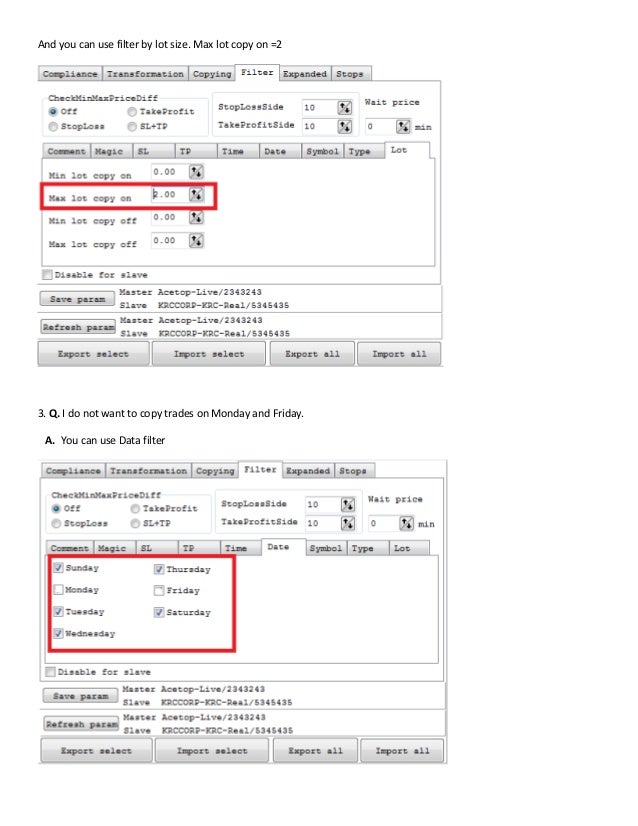Viewport: 638px width, 826px height.
Task: Click Import all in the Lot filter panel
Action: pyautogui.click(x=399, y=354)
